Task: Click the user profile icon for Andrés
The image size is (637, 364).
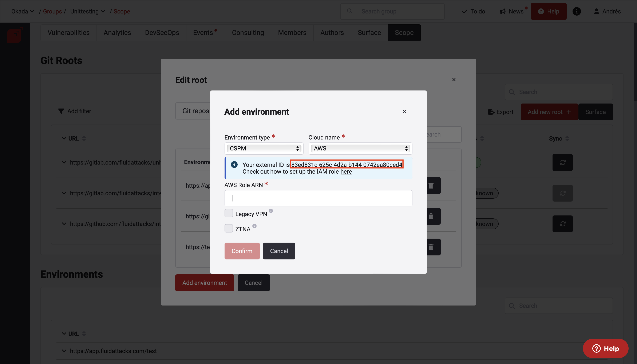Action: [597, 11]
